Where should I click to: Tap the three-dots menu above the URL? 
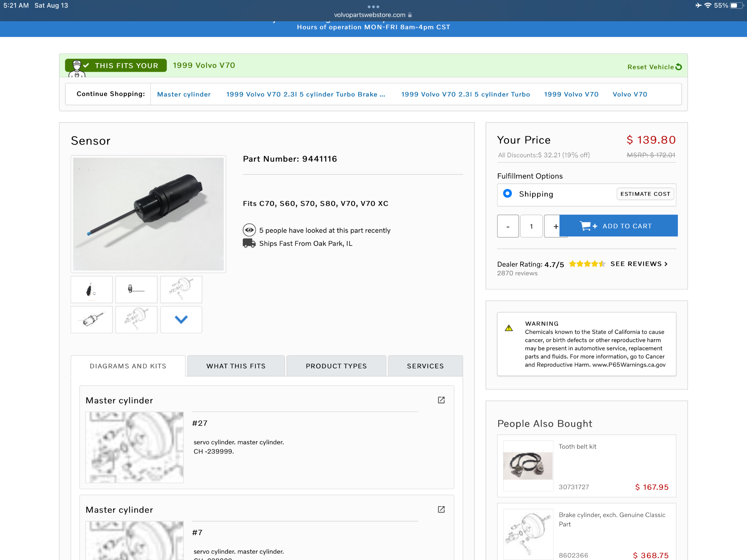[373, 7]
